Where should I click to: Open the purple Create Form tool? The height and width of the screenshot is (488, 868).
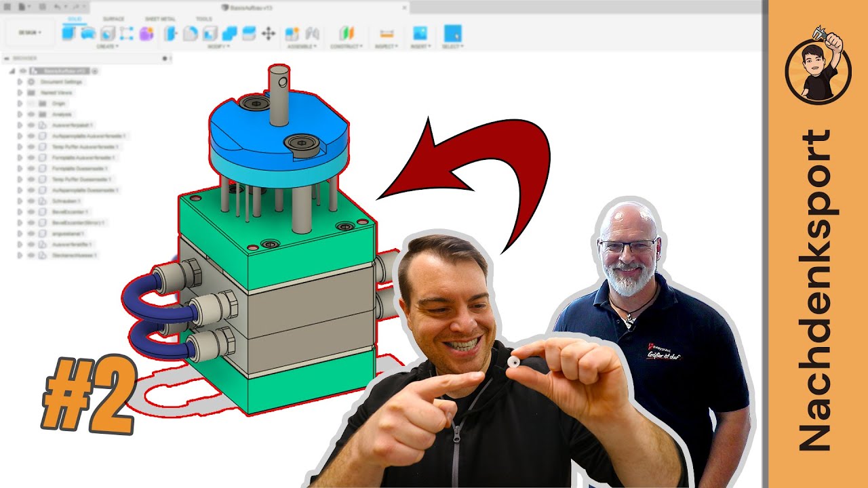[146, 33]
